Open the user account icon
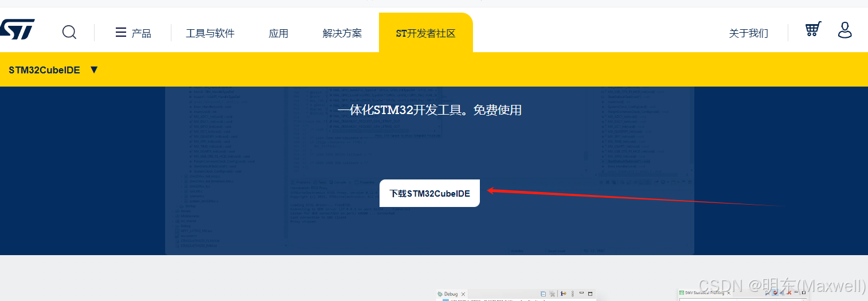Image resolution: width=868 pixels, height=301 pixels. pyautogui.click(x=845, y=30)
